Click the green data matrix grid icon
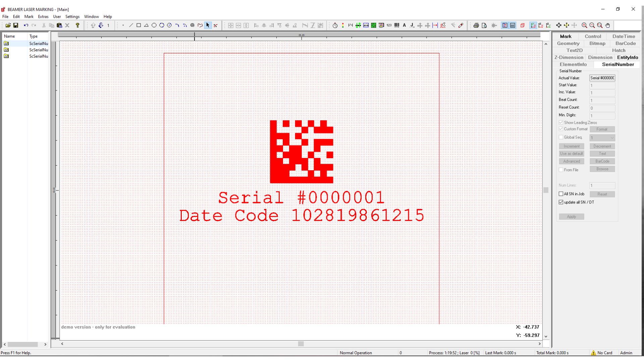Image resolution: width=644 pixels, height=362 pixels. pos(374,25)
